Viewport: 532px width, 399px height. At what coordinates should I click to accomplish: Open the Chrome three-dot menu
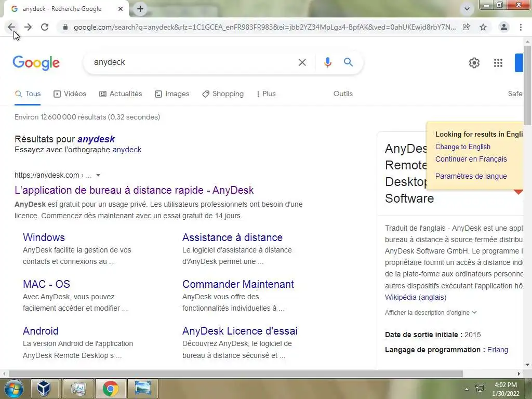[x=521, y=27]
